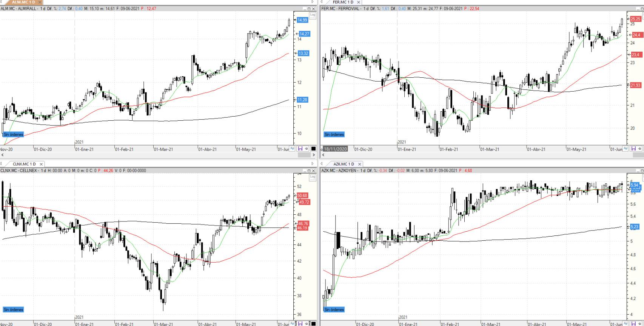Maximize the CELLNEX chart window
The height and width of the screenshot is (326, 644).
309,171
